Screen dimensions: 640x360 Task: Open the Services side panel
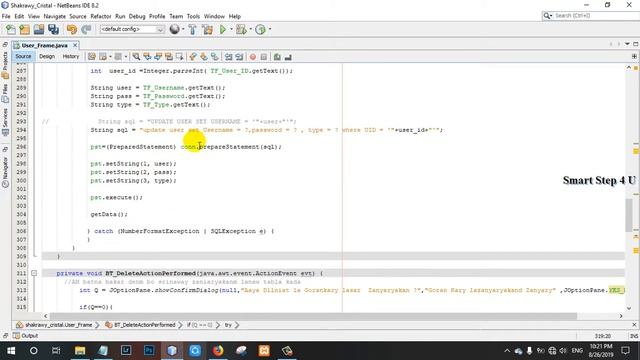5,122
